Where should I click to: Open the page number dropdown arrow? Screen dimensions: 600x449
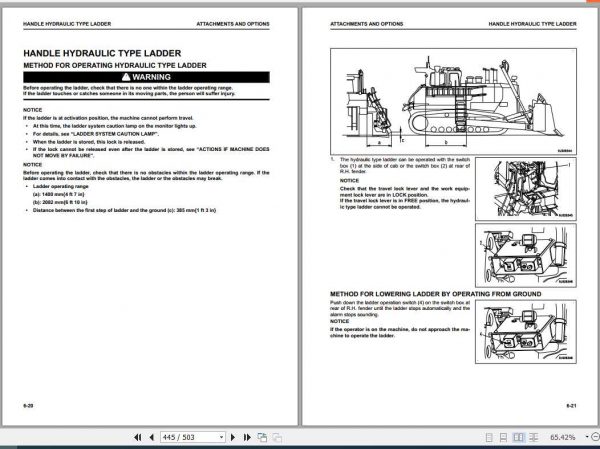coord(222,437)
